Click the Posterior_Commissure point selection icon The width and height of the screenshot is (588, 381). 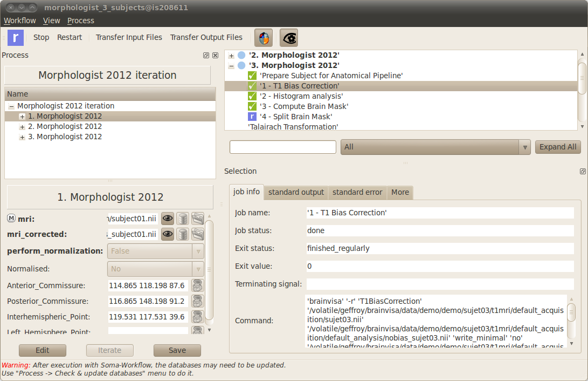tap(198, 301)
